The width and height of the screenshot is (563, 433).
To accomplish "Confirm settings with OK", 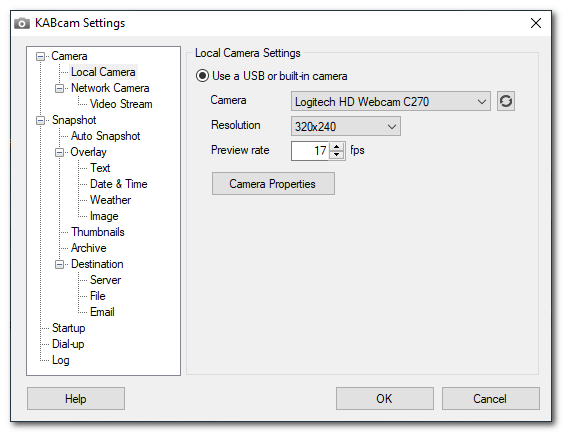I will [385, 399].
